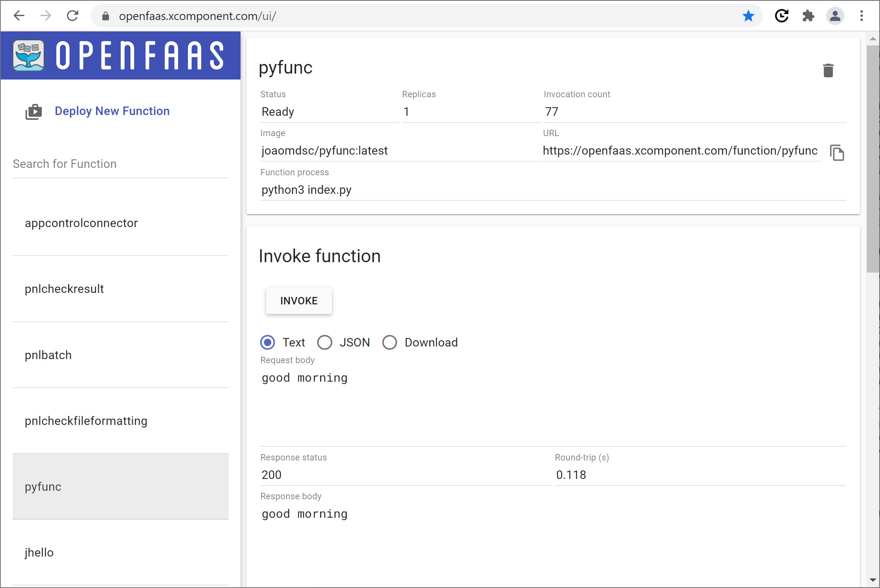Select the JSON radio button
Screen dimensions: 880x588
(325, 342)
